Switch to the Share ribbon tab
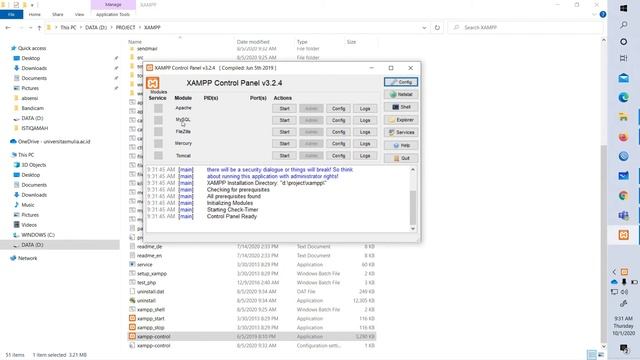The width and height of the screenshot is (640, 360). click(x=58, y=15)
